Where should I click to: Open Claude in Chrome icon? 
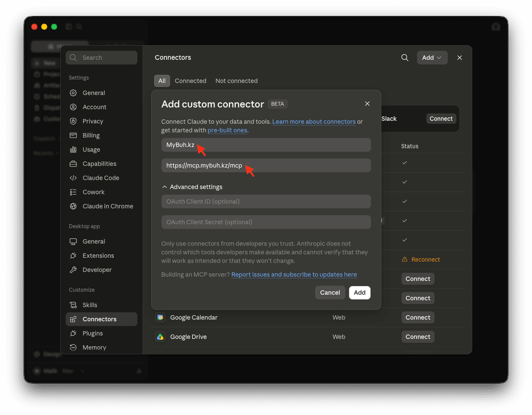point(73,206)
